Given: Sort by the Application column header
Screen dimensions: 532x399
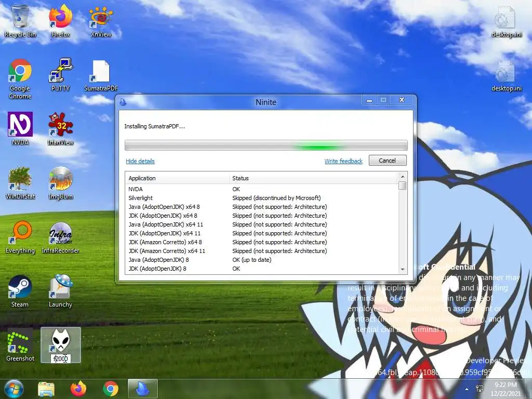Looking at the screenshot, I should coord(177,178).
